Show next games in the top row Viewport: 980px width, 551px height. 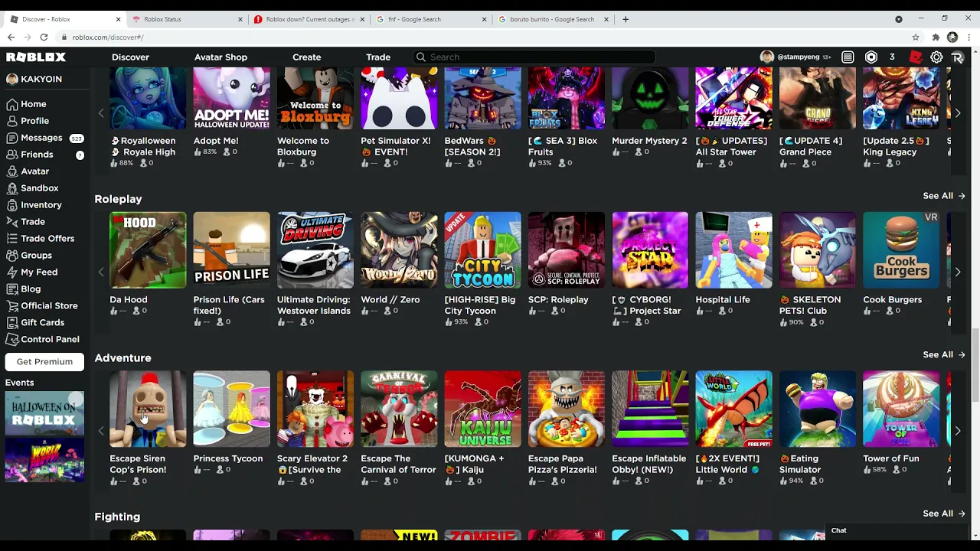[x=957, y=113]
